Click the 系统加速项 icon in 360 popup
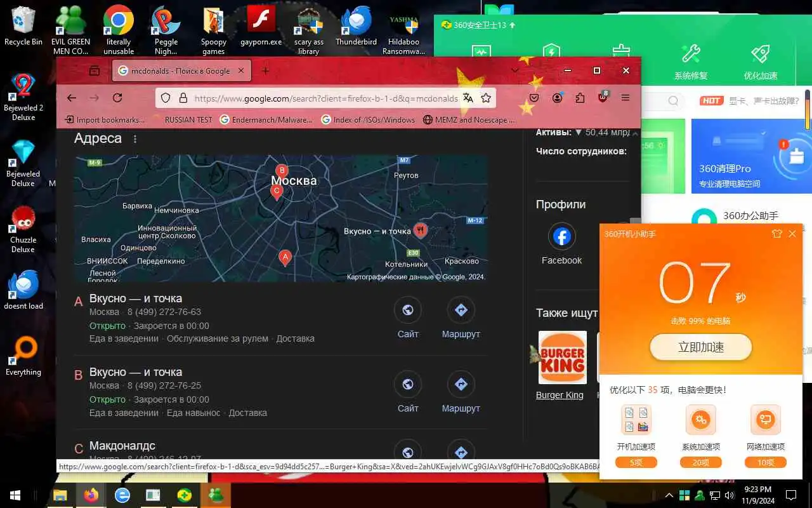The width and height of the screenshot is (812, 508). coord(701,420)
